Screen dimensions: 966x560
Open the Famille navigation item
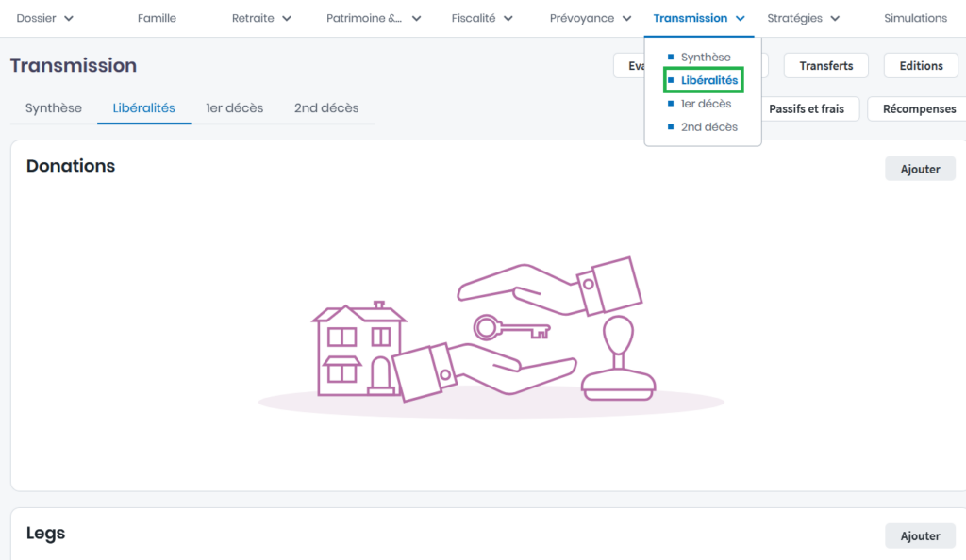point(157,18)
